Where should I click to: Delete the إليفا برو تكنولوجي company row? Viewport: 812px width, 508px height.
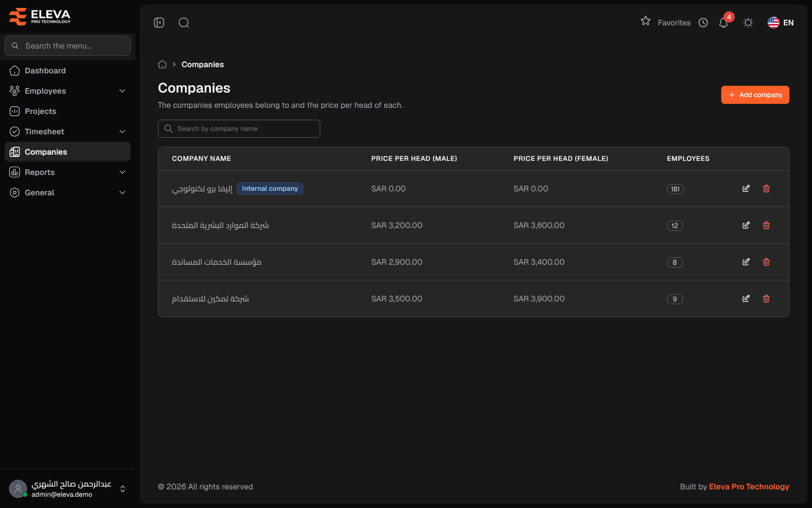click(766, 189)
